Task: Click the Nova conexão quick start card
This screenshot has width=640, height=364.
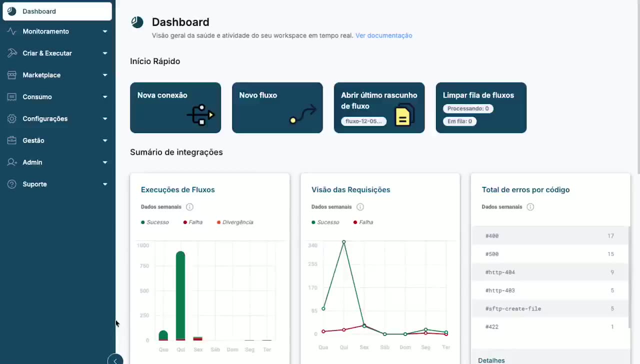Action: pyautogui.click(x=175, y=107)
